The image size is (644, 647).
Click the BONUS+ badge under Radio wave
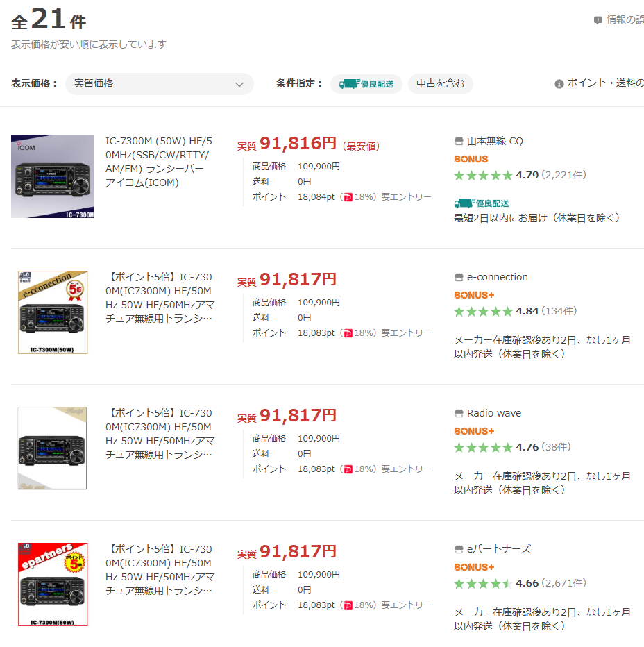(474, 432)
